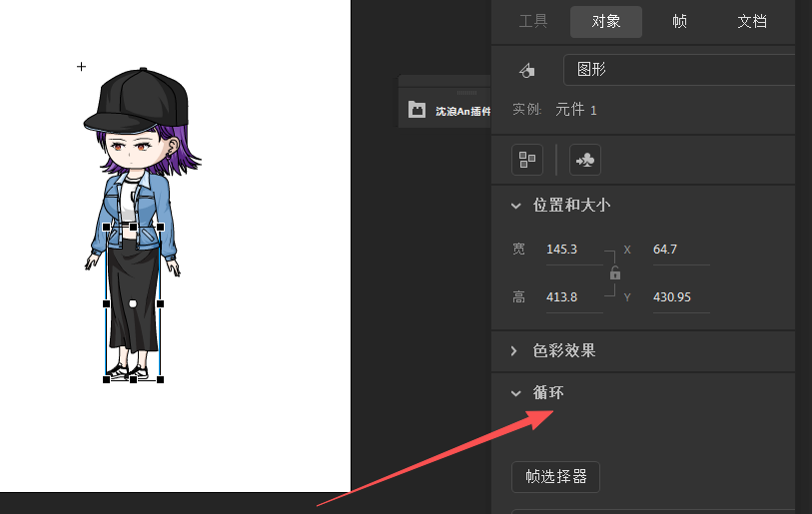Screen dimensions: 812x514
Task: Click the swap symbol icon button
Action: [584, 160]
